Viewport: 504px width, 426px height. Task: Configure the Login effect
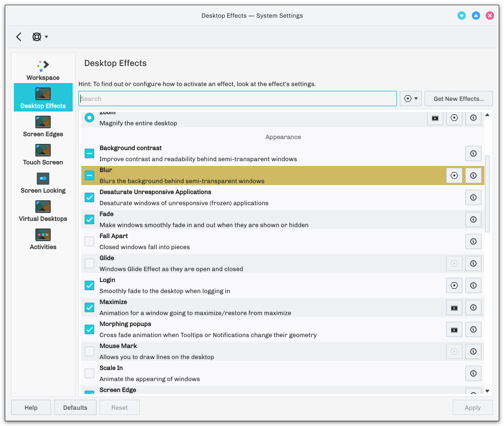[454, 285]
